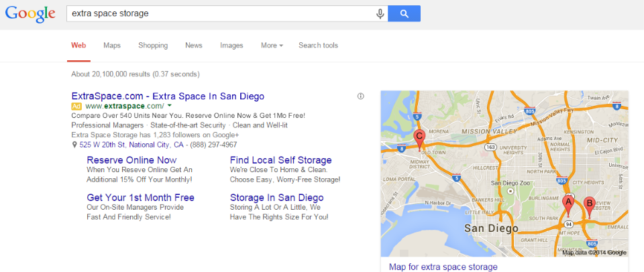Image resolution: width=644 pixels, height=272 pixels.
Task: Open ExtraSpace.com ad headline link
Action: (x=168, y=96)
